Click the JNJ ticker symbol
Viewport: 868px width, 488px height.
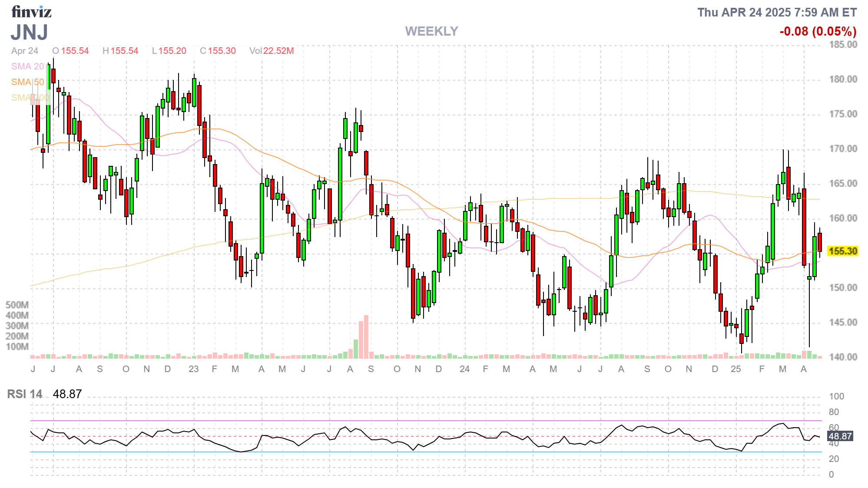(29, 32)
